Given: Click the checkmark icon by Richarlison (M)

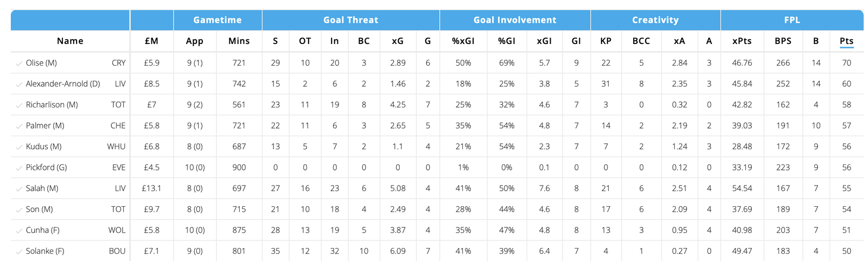Looking at the screenshot, I should pyautogui.click(x=19, y=105).
